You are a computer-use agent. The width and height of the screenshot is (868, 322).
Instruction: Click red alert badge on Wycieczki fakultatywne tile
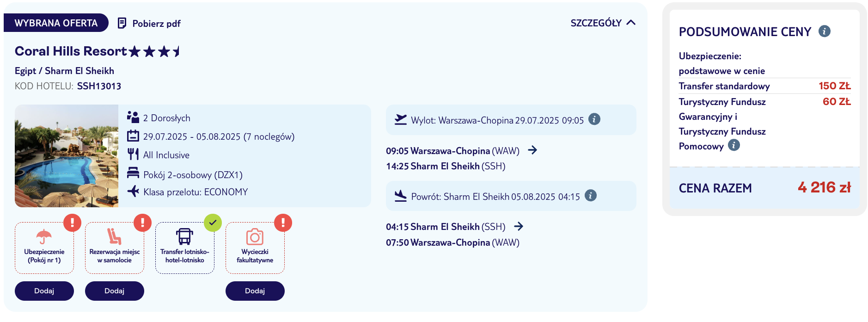click(283, 223)
